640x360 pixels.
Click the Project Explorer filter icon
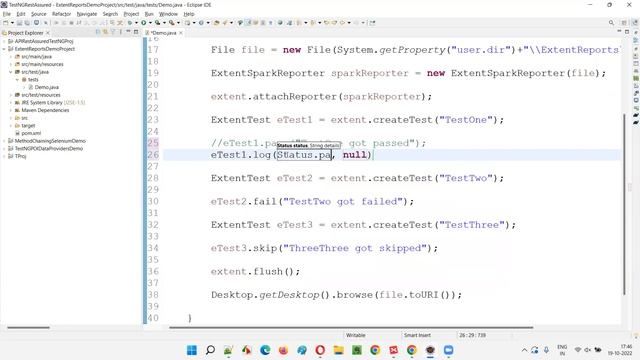113,32
